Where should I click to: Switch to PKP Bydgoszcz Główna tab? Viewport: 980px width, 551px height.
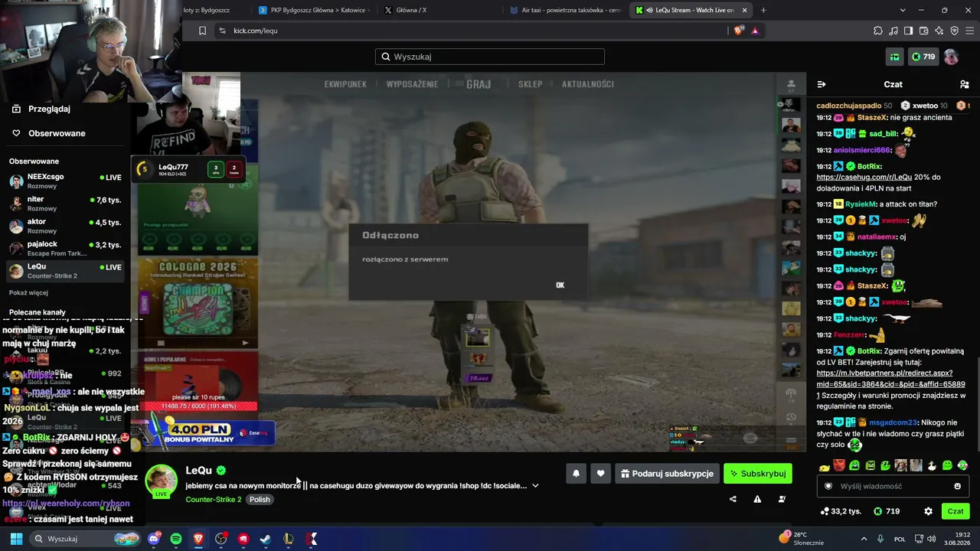point(314,10)
